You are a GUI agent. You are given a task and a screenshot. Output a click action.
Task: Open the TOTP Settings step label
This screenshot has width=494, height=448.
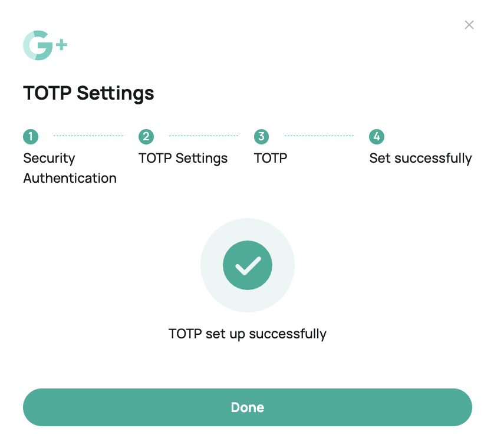(183, 159)
